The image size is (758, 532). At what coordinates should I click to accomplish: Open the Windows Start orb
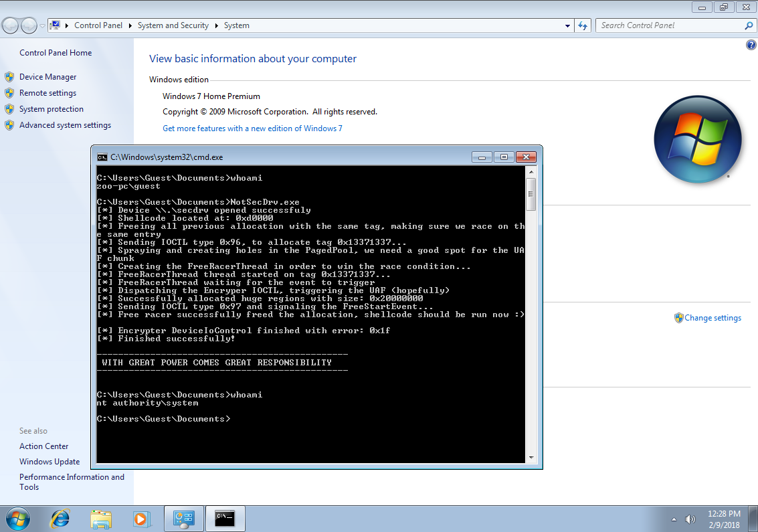(x=17, y=519)
